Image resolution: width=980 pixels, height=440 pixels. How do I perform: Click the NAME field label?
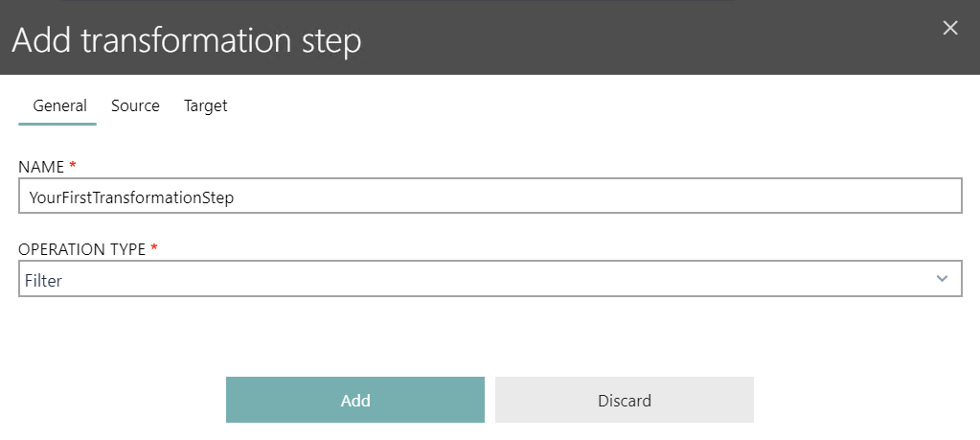point(40,167)
